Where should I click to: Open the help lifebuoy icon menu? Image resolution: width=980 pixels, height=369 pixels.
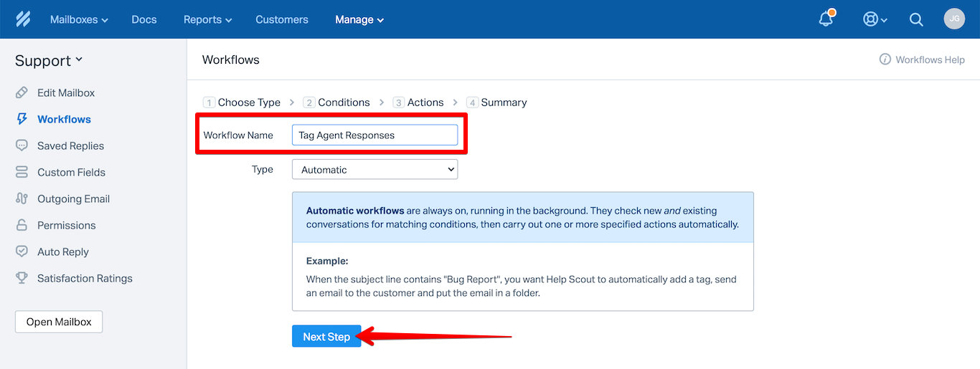tap(875, 19)
